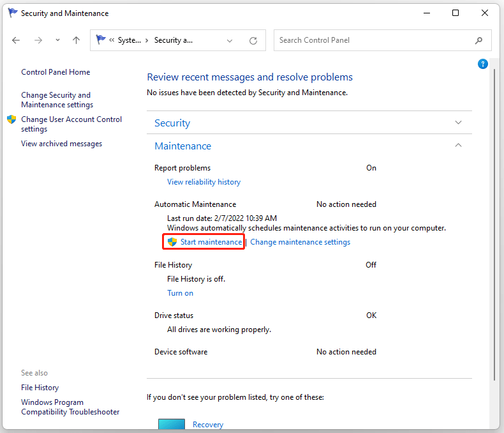
Task: Click the Syste... breadcrumb segment
Action: pos(130,40)
